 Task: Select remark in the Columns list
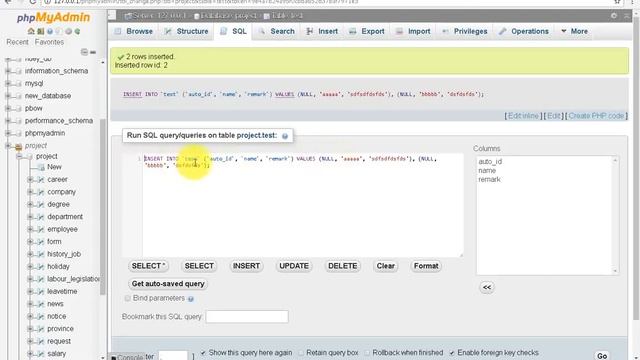(x=489, y=180)
